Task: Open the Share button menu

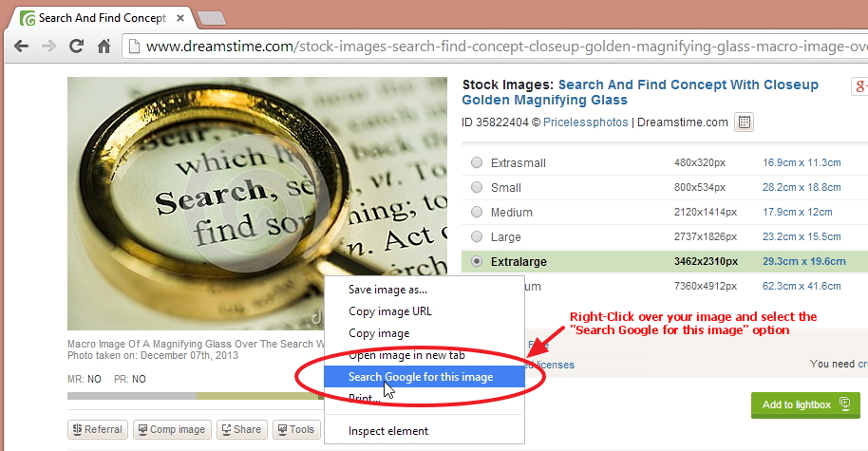Action: click(242, 429)
